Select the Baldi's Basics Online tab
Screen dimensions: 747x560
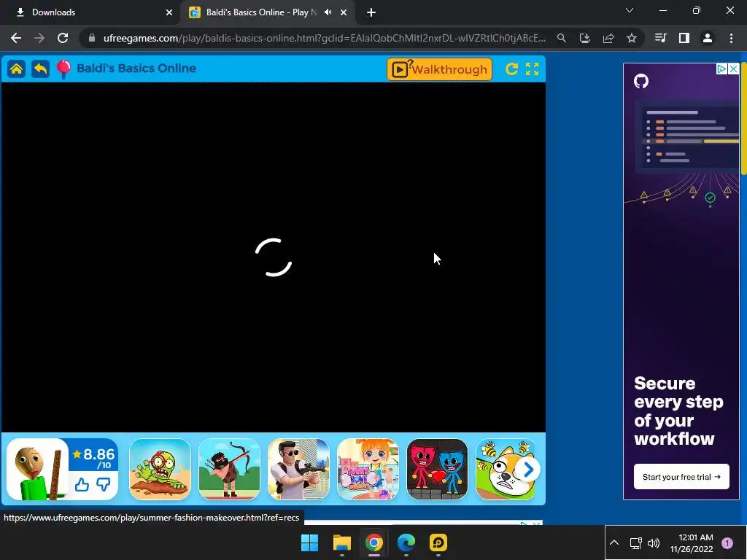[x=268, y=12]
